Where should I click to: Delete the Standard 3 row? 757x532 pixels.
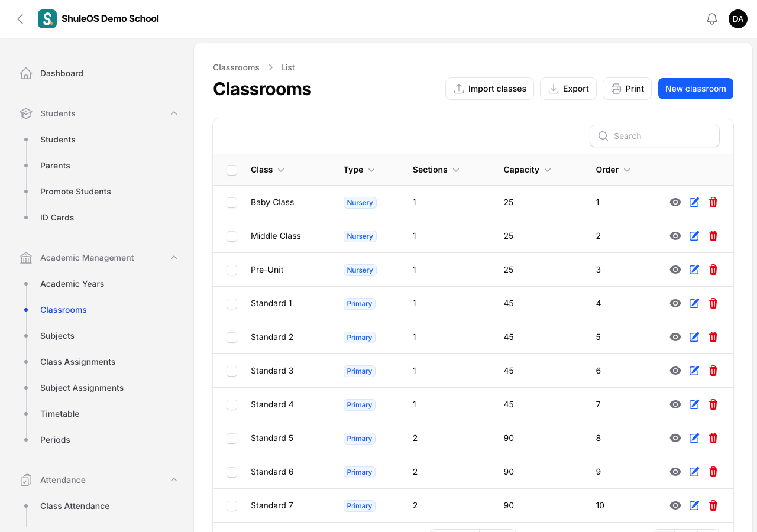[713, 371]
